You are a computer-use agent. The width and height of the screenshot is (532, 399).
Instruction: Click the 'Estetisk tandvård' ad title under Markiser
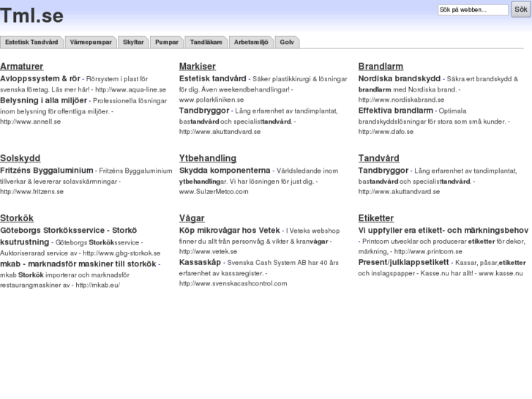point(213,79)
